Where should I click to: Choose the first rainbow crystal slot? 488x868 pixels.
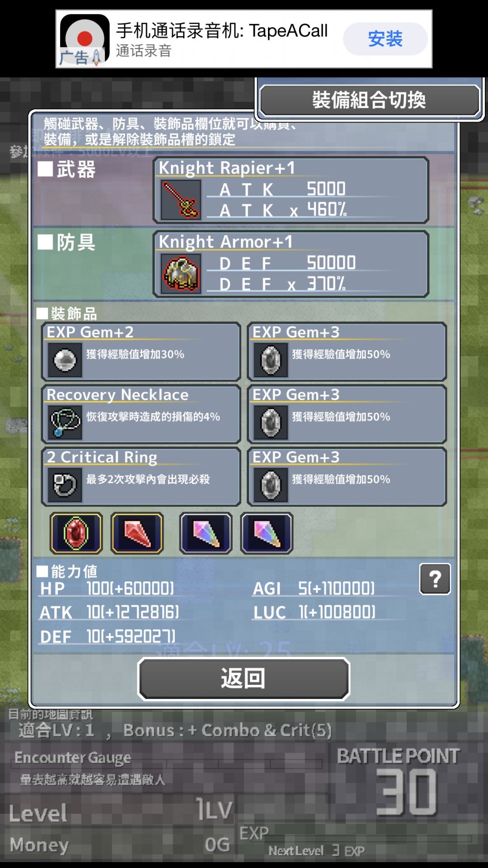(206, 533)
